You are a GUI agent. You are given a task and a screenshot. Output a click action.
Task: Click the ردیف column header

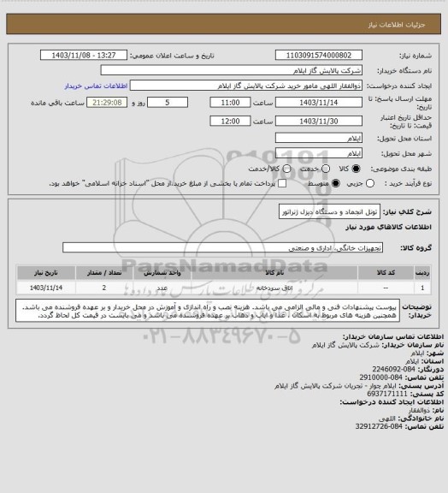(x=422, y=272)
